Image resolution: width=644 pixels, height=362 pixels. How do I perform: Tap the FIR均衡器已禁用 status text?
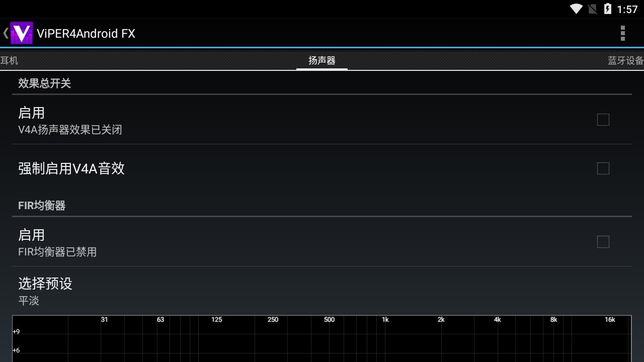57,252
